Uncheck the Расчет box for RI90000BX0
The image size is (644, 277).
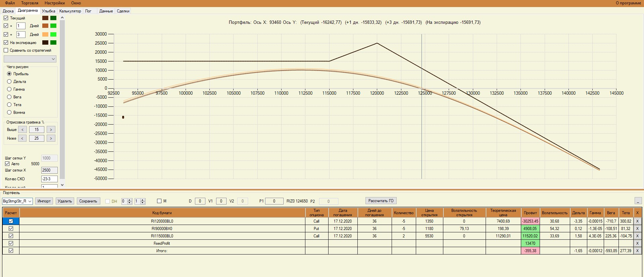11,229
